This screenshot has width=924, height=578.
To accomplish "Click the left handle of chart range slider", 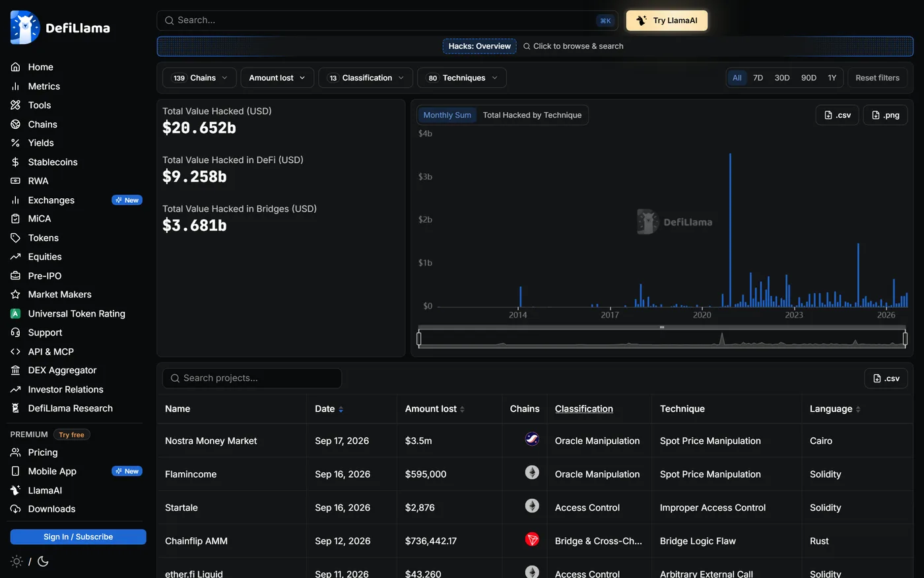I will [419, 339].
